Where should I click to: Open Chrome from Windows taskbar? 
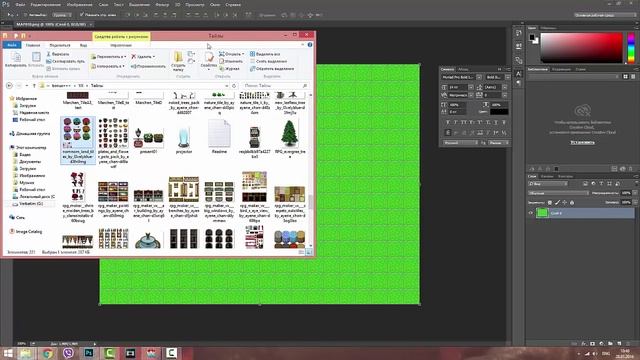pos(47,353)
